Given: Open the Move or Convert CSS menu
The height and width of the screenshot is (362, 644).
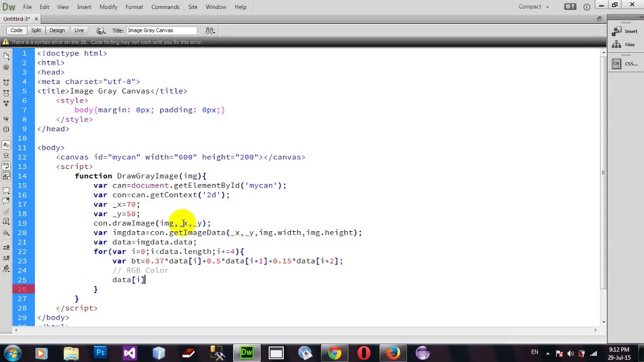Looking at the screenshot, I should 6,232.
